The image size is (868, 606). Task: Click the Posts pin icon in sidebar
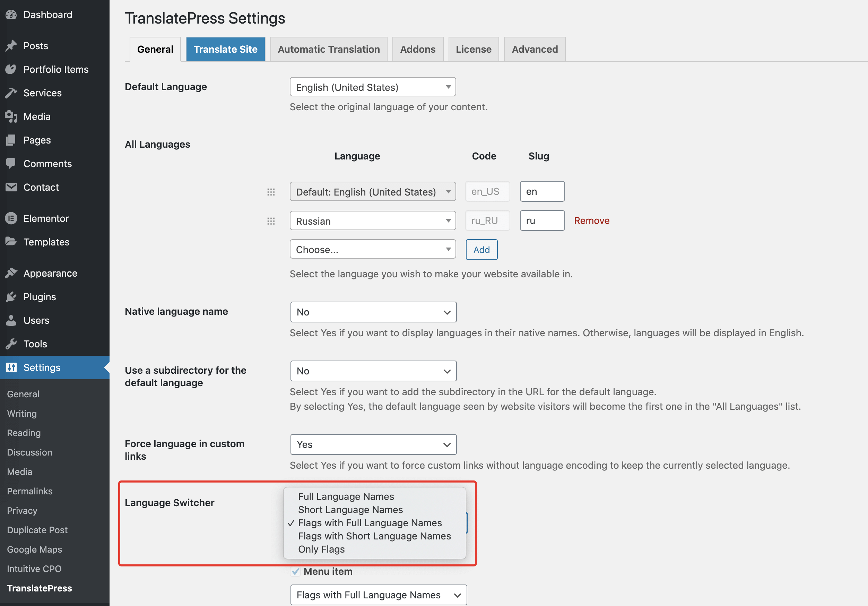[12, 45]
